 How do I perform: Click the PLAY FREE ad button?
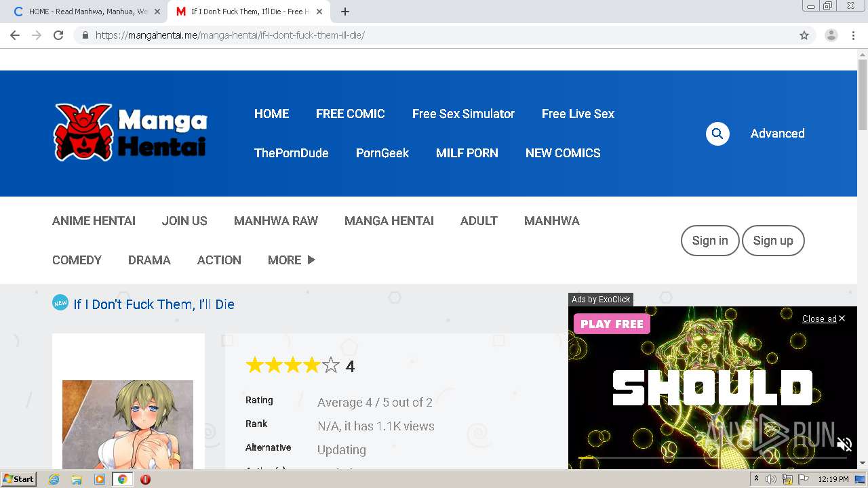click(x=612, y=324)
